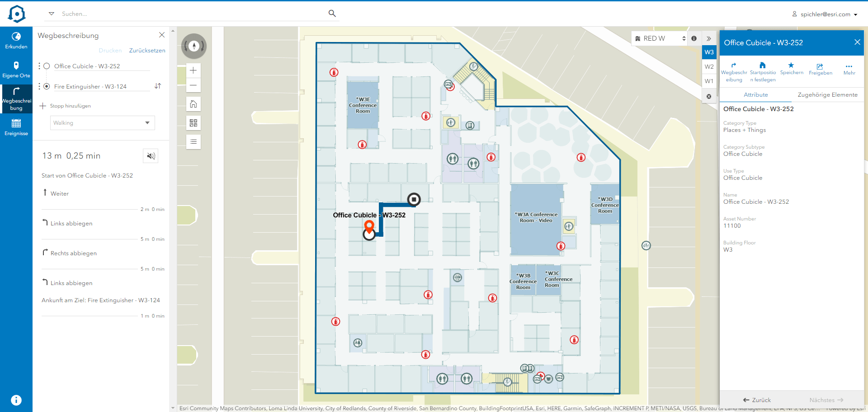Reset the route using Zurücksetzen
The image size is (868, 412).
point(147,50)
